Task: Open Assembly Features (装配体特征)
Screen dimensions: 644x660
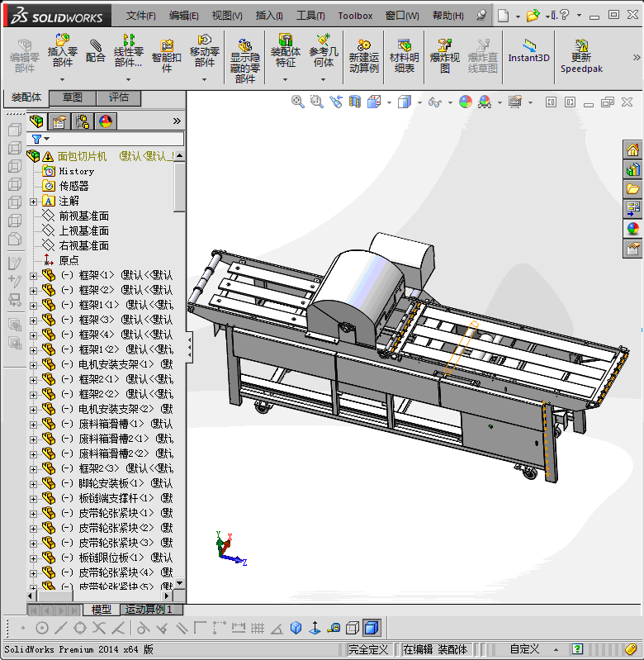Action: pos(285,50)
